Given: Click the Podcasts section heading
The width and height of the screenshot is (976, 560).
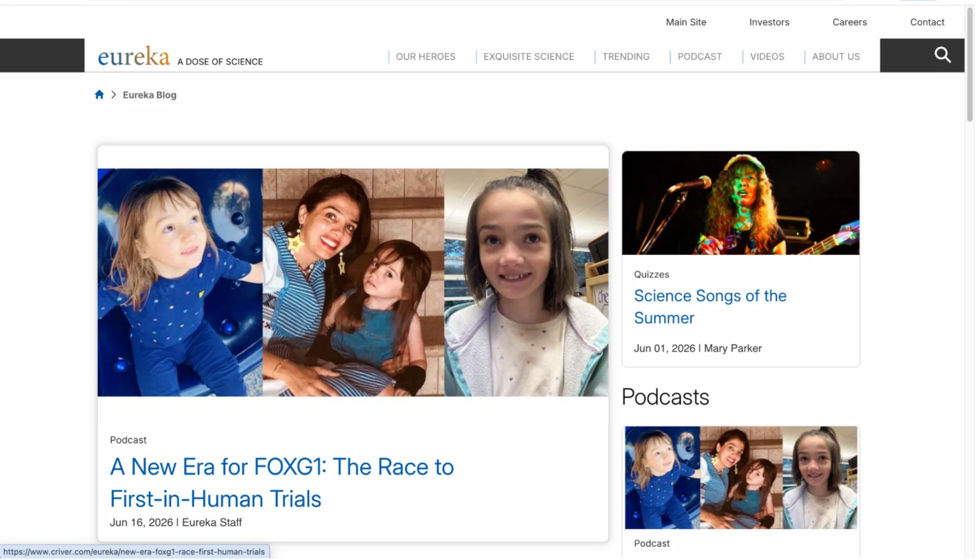Looking at the screenshot, I should [666, 397].
